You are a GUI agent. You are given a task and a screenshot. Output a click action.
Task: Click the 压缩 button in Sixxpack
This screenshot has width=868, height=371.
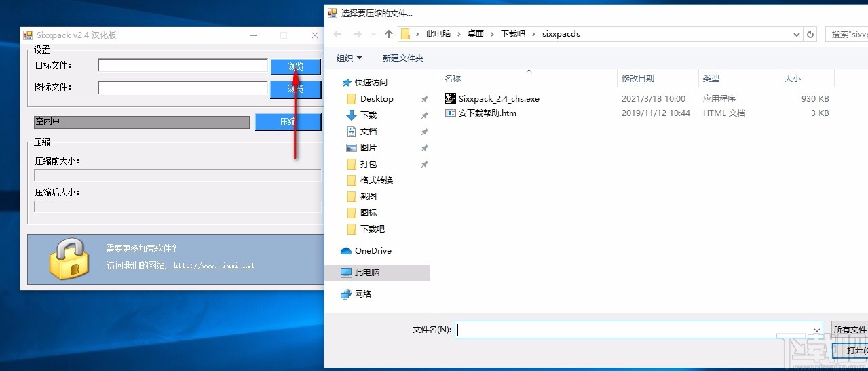pos(288,122)
